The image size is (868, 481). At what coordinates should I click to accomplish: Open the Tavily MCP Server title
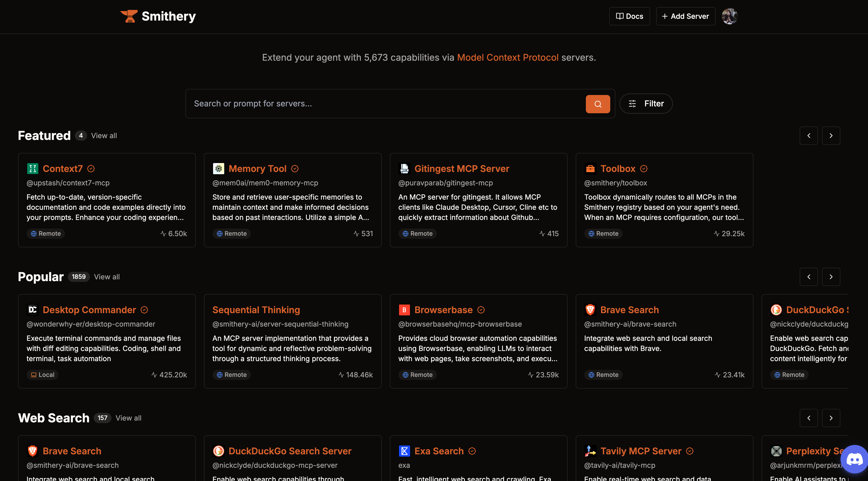tap(641, 451)
